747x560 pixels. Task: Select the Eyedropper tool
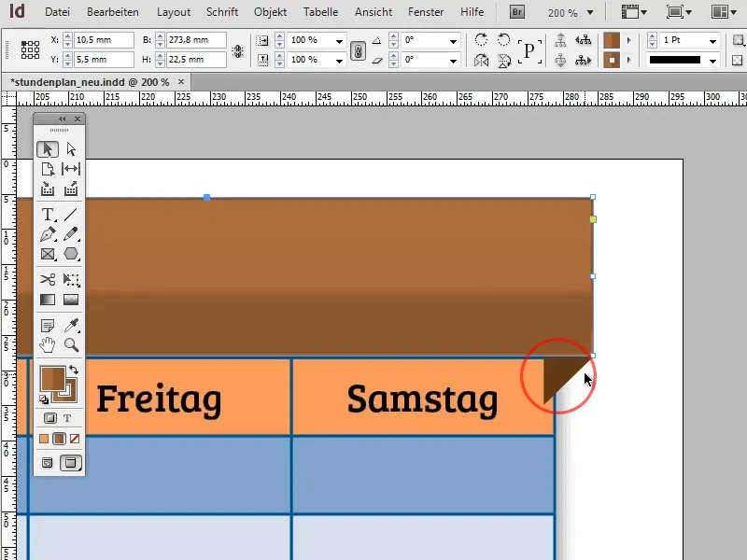71,325
